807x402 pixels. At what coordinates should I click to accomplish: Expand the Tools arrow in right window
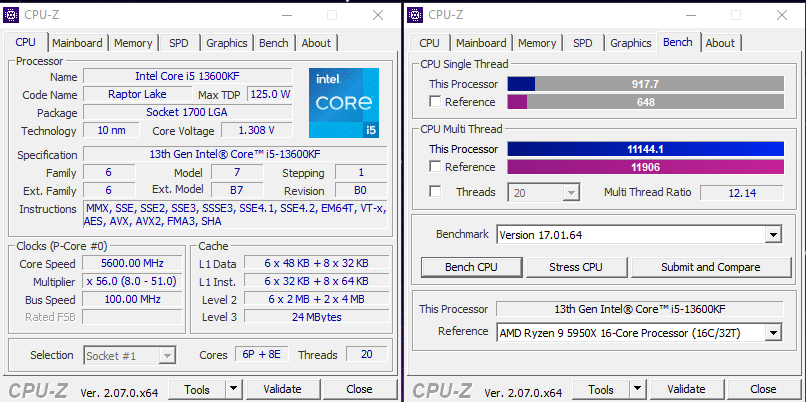click(637, 389)
